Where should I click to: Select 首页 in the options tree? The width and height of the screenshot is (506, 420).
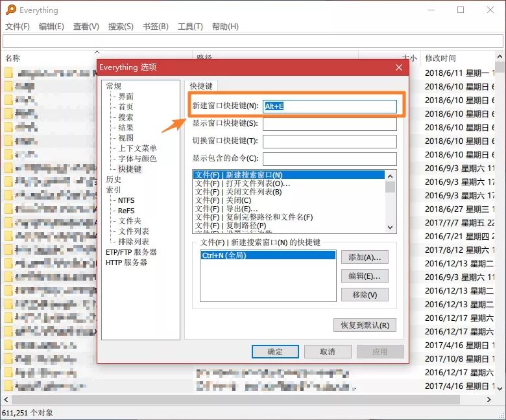(126, 107)
